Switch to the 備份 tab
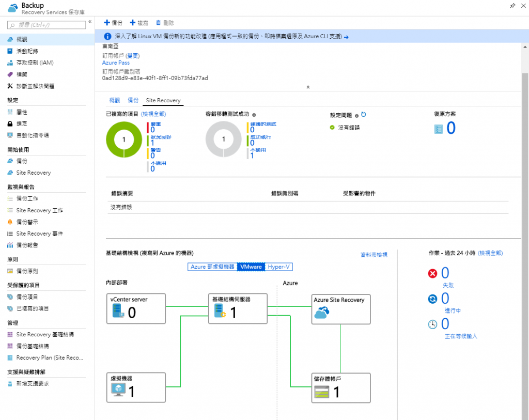This screenshot has width=529, height=420. click(x=133, y=100)
